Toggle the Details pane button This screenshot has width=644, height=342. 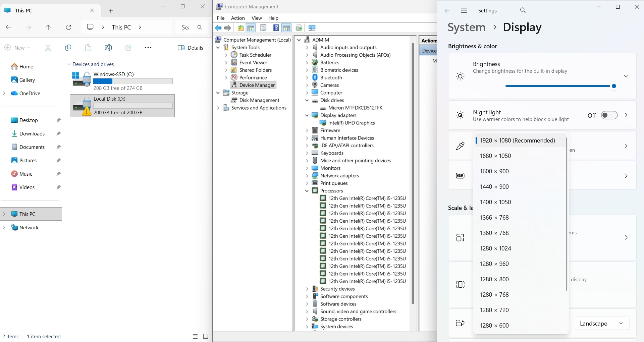[191, 48]
